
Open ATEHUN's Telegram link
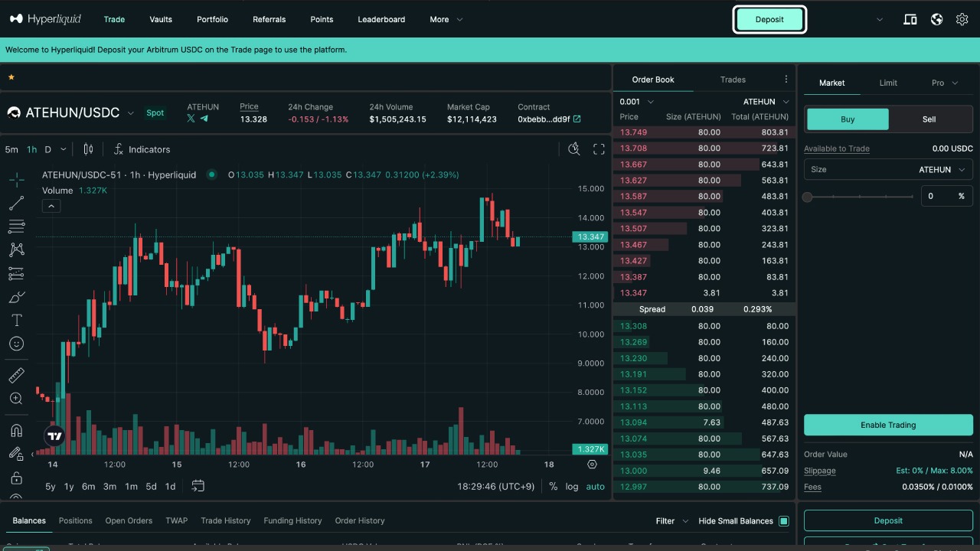(x=204, y=119)
